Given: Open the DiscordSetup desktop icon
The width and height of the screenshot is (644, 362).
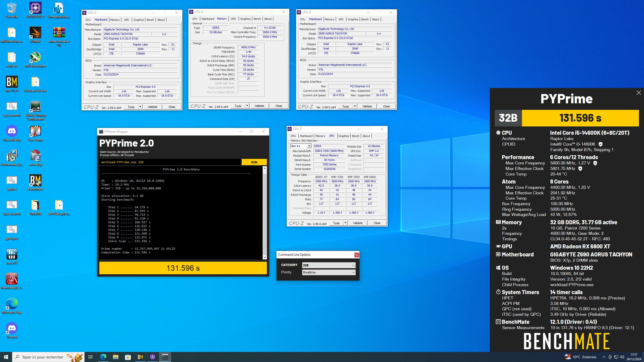Looking at the screenshot, I should coord(12,133).
